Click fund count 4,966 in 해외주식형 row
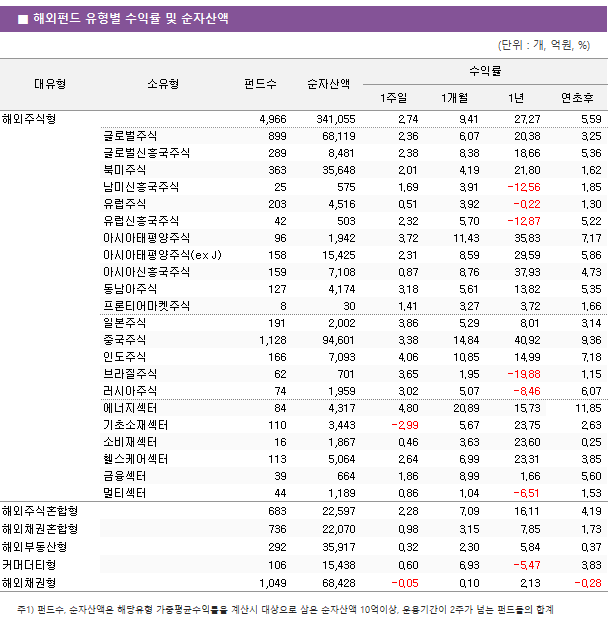Screen dimensions: 614x622 tap(273, 119)
